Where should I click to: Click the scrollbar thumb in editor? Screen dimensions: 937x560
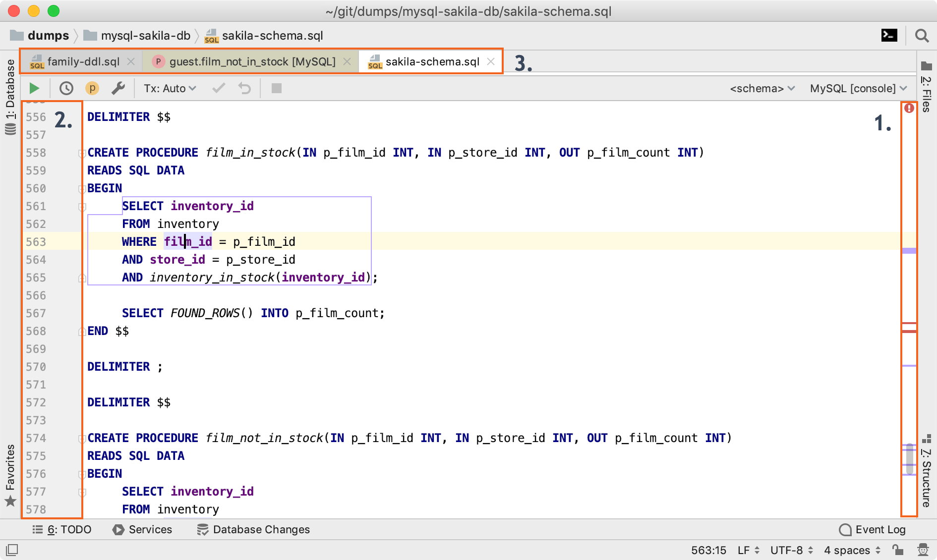coord(909,459)
